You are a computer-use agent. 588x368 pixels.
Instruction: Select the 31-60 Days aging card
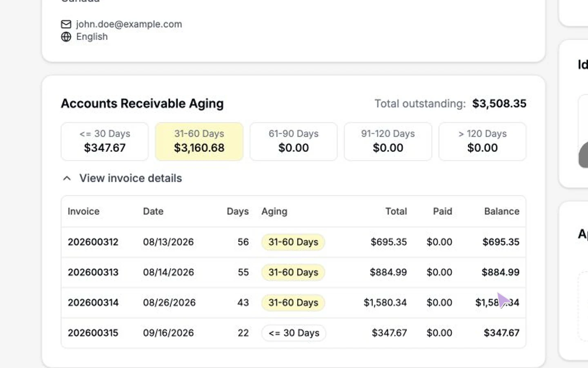199,141
